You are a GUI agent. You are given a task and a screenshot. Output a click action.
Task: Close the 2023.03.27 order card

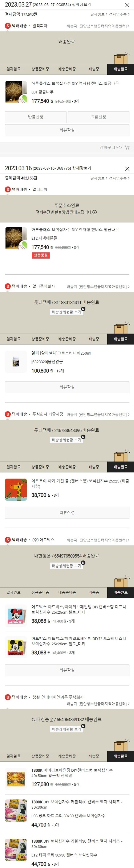tap(127, 5)
